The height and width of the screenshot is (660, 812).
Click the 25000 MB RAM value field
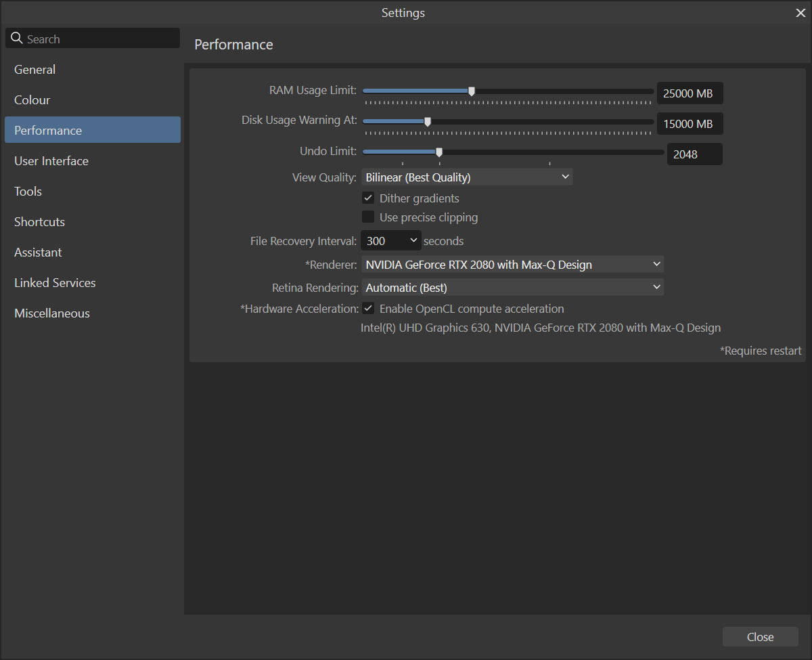(690, 93)
